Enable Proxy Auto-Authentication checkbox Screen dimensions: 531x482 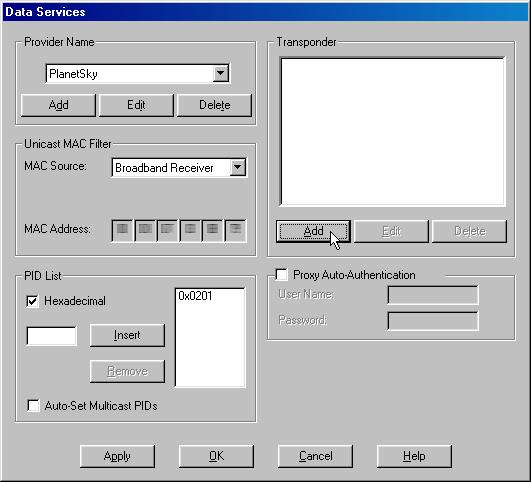(281, 275)
